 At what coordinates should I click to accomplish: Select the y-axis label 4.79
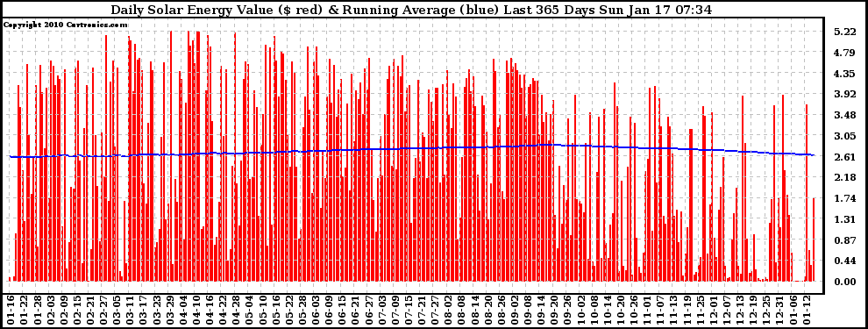click(844, 54)
